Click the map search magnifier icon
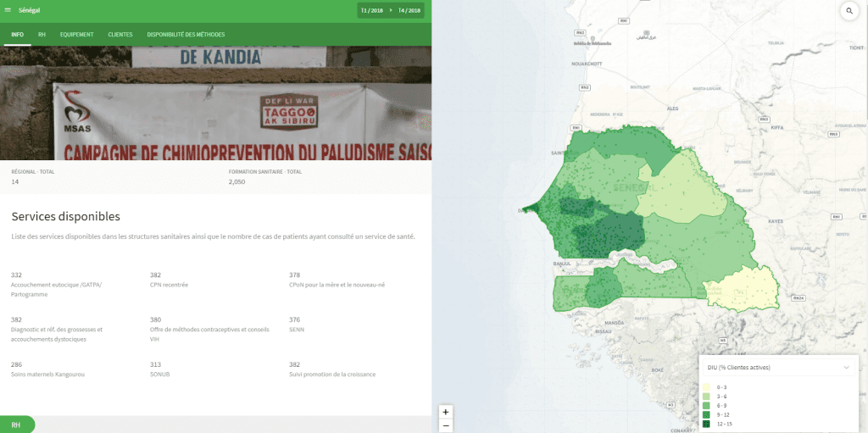 849,11
